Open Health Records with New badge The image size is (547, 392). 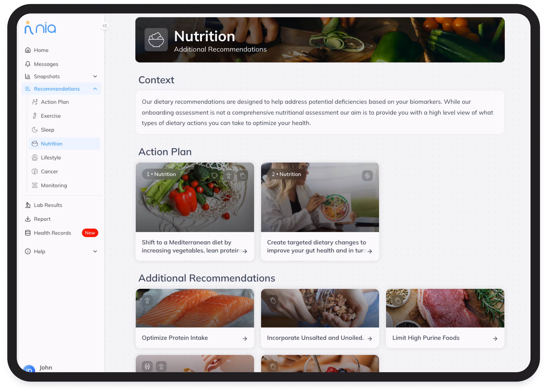(53, 233)
